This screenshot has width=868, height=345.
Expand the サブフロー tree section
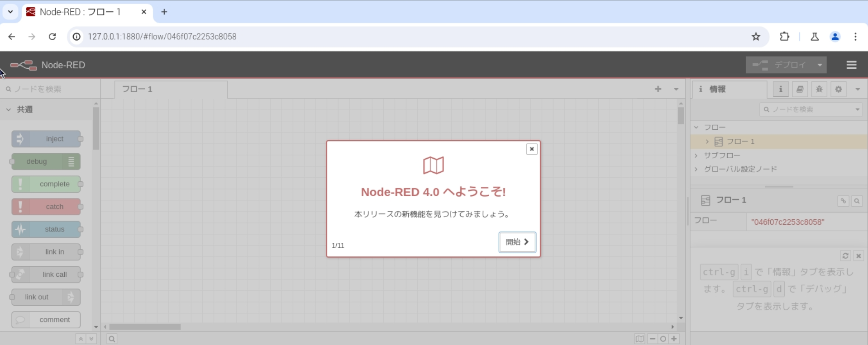coord(696,156)
